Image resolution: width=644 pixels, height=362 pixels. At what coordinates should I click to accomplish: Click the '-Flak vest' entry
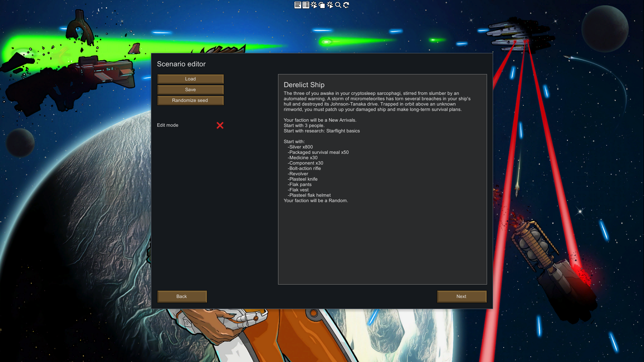pos(298,190)
